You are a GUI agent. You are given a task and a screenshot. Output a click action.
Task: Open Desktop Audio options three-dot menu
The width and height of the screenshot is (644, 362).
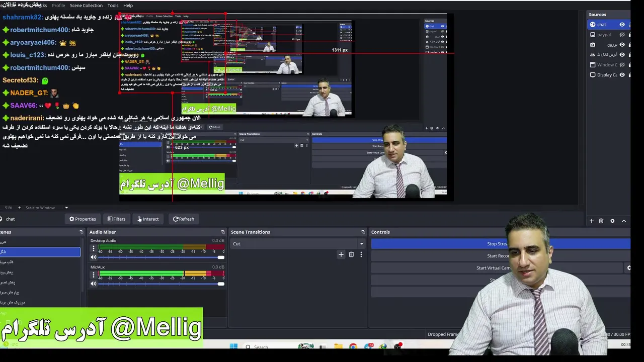(x=93, y=248)
